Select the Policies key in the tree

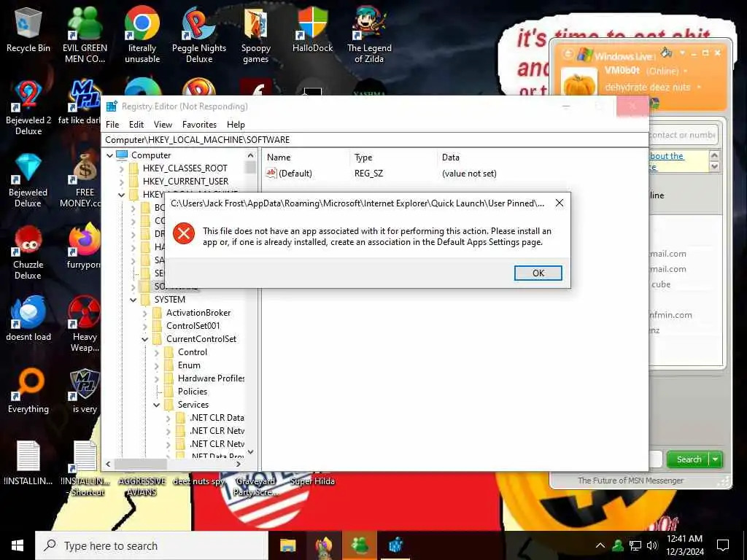coord(193,392)
